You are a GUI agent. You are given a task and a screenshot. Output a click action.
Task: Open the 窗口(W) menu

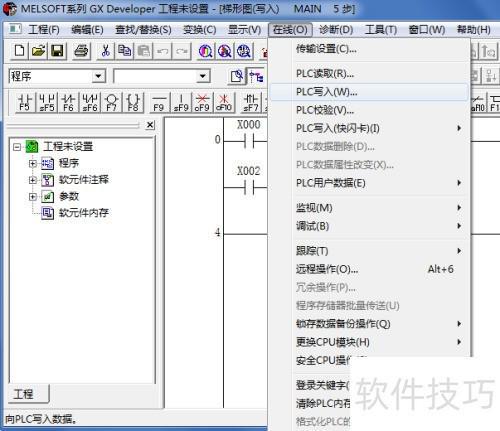pyautogui.click(x=427, y=30)
